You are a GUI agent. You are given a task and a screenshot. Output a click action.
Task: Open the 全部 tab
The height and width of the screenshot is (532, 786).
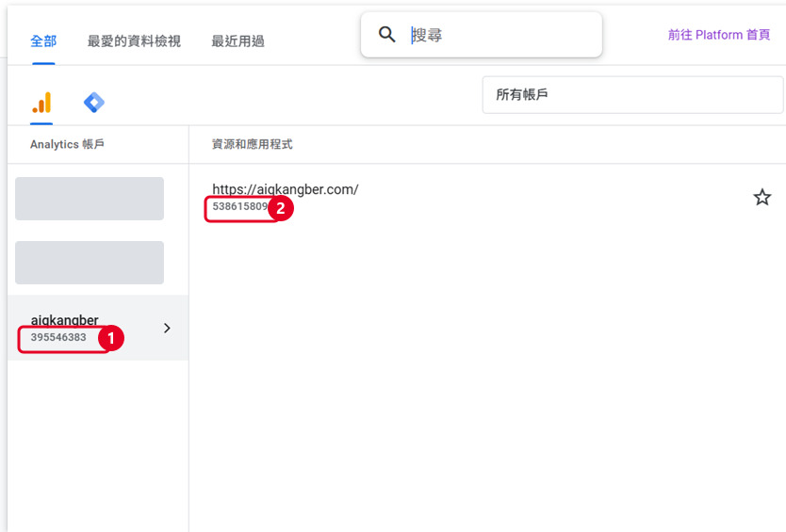pos(43,41)
